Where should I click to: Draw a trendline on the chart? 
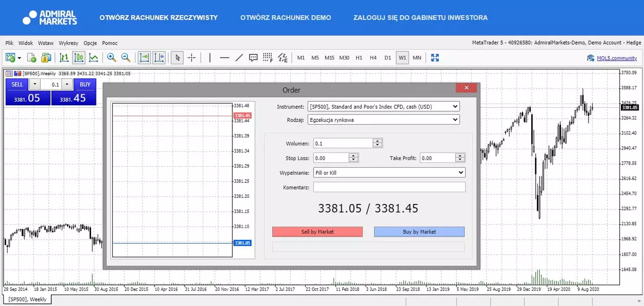click(239, 58)
